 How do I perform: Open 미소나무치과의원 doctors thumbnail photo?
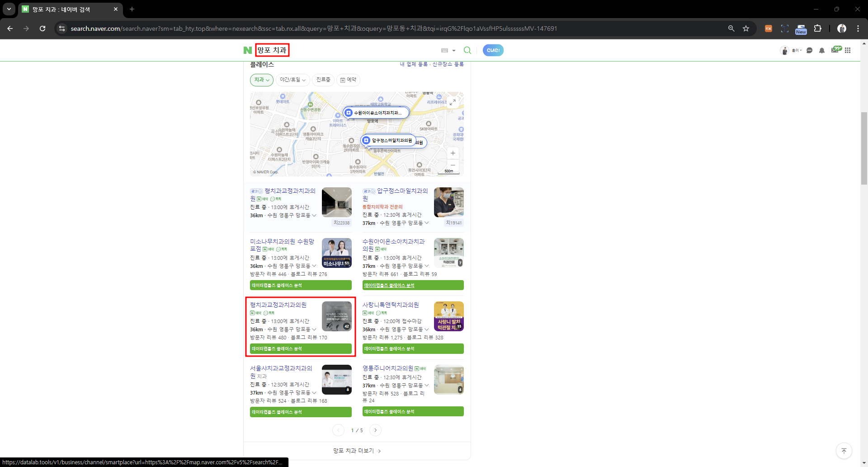(337, 253)
